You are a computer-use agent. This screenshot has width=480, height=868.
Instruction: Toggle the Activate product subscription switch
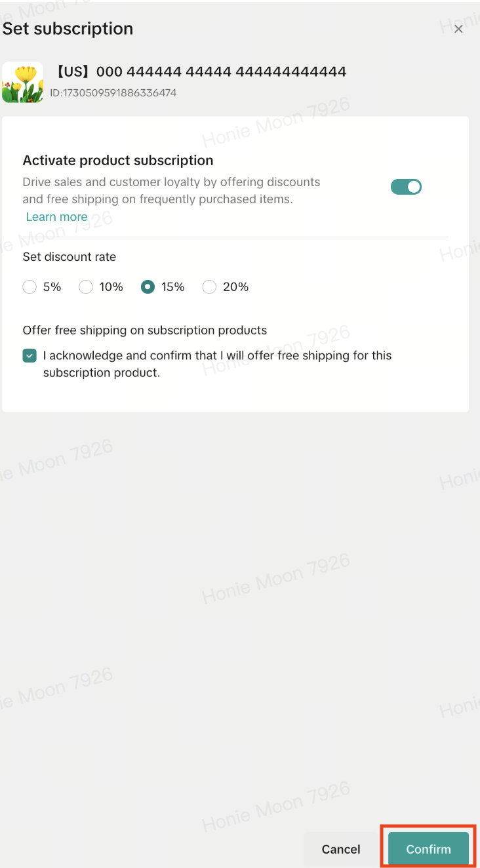[406, 187]
